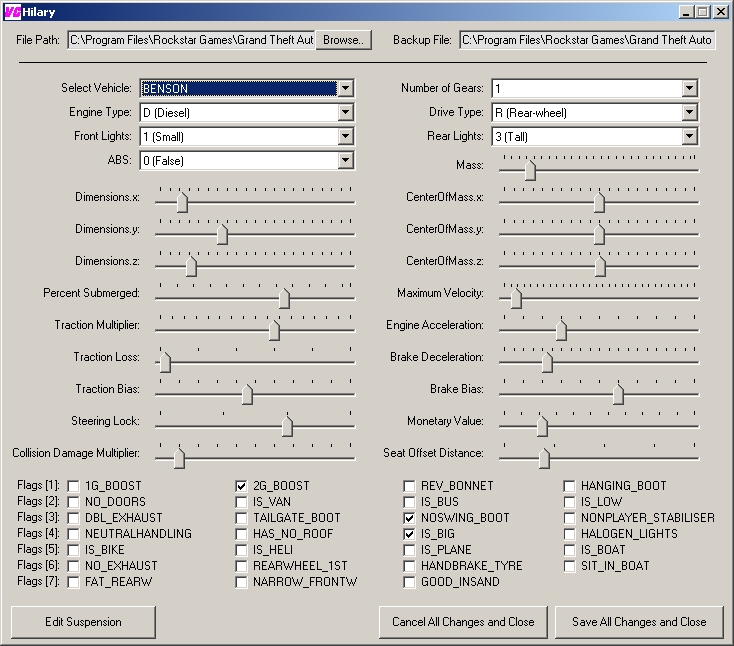The image size is (734, 646).
Task: Click the Traction Multiplier slider thumb
Action: (274, 330)
